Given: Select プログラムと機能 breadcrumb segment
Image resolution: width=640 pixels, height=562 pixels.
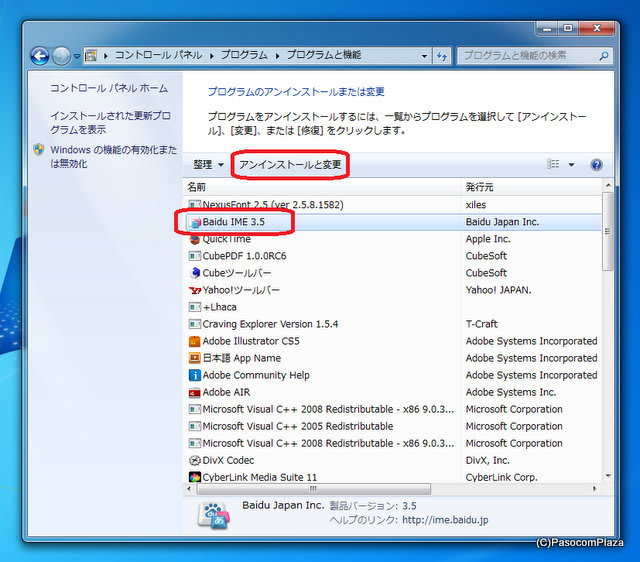Looking at the screenshot, I should (324, 55).
